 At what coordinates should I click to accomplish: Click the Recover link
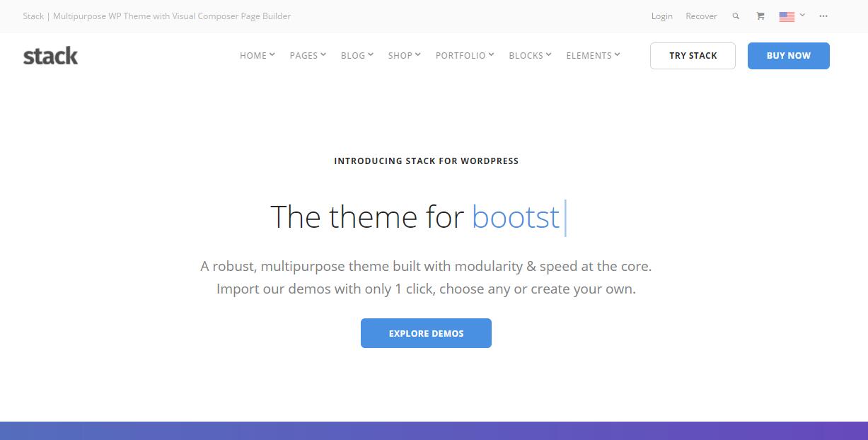pos(701,16)
